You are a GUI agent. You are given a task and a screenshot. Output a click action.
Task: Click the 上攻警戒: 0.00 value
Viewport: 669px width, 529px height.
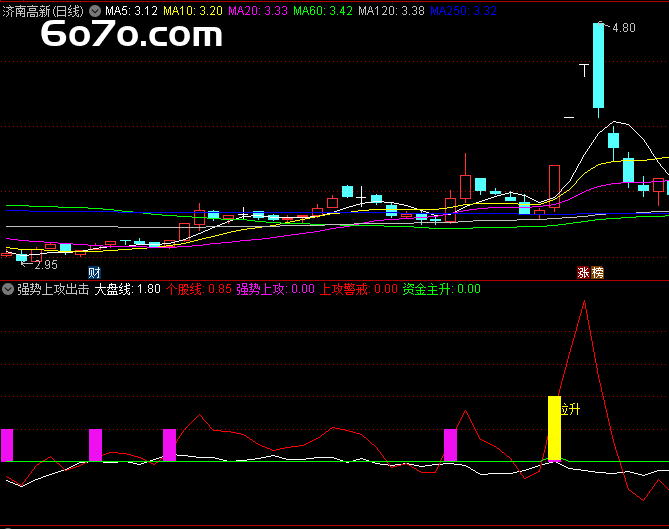(359, 289)
